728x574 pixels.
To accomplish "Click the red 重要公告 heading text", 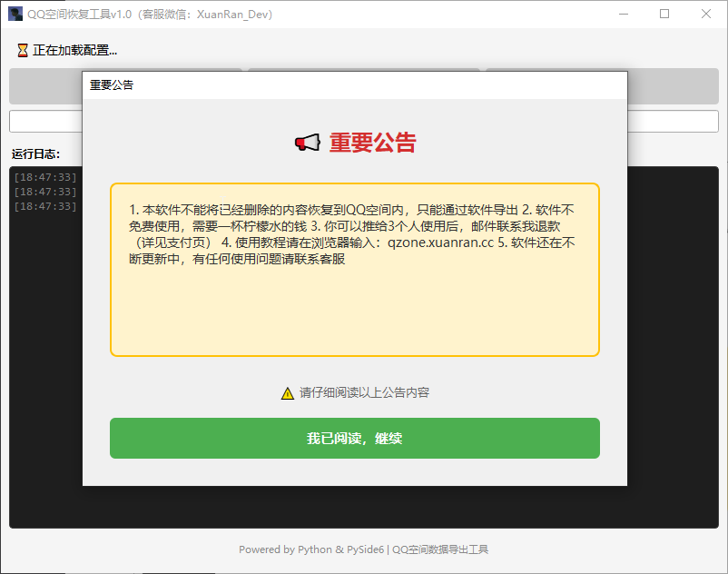I will [x=372, y=143].
